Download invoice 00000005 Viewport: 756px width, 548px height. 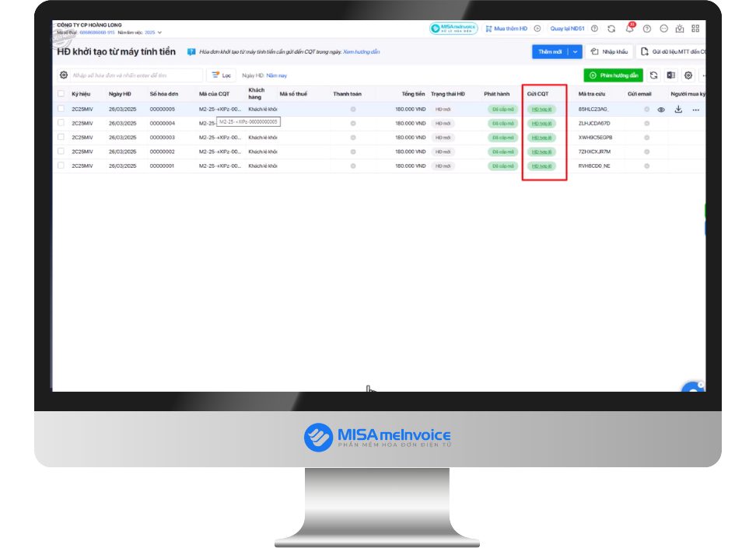pos(678,110)
